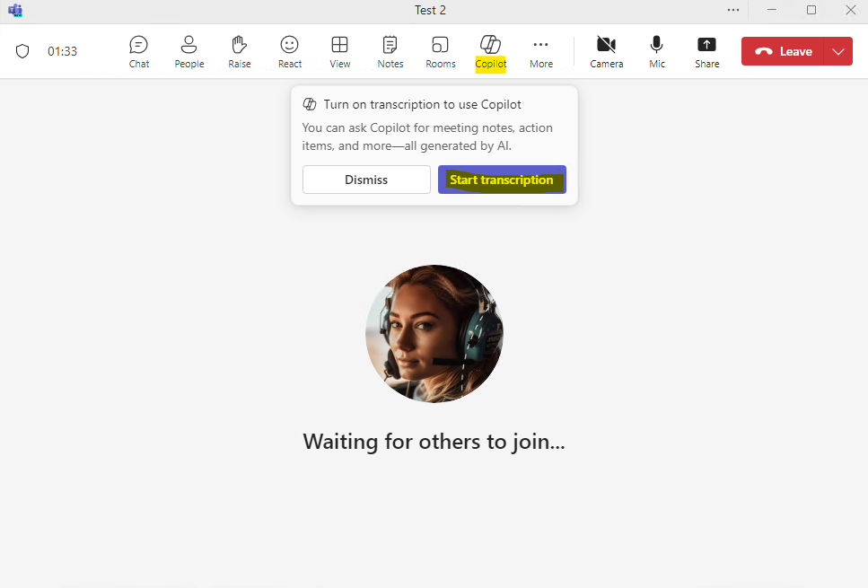868x588 pixels.
Task: Show the People participants list
Action: [x=189, y=52]
